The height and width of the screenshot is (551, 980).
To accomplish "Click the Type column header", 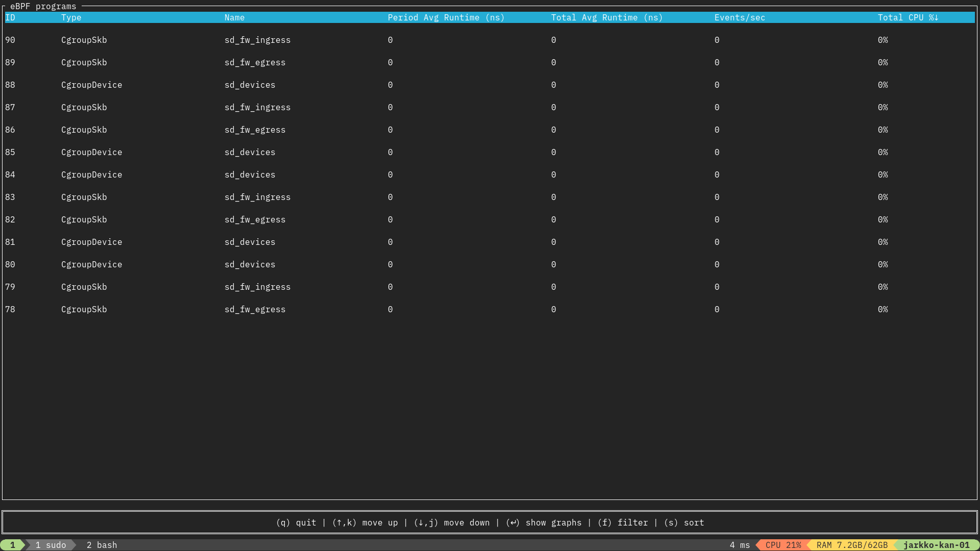I will (x=71, y=17).
